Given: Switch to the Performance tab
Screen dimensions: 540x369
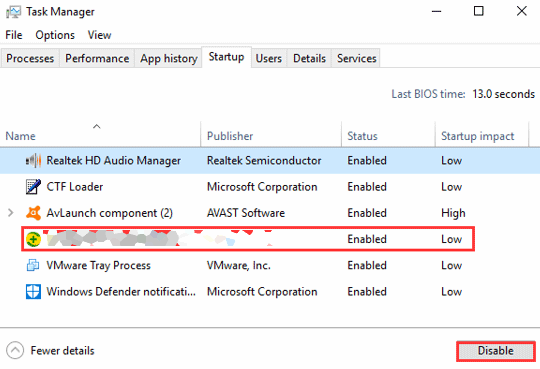Looking at the screenshot, I should click(x=97, y=58).
